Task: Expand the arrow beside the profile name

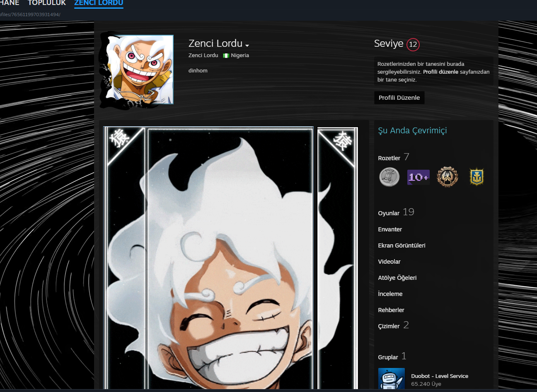Action: pyautogui.click(x=247, y=46)
